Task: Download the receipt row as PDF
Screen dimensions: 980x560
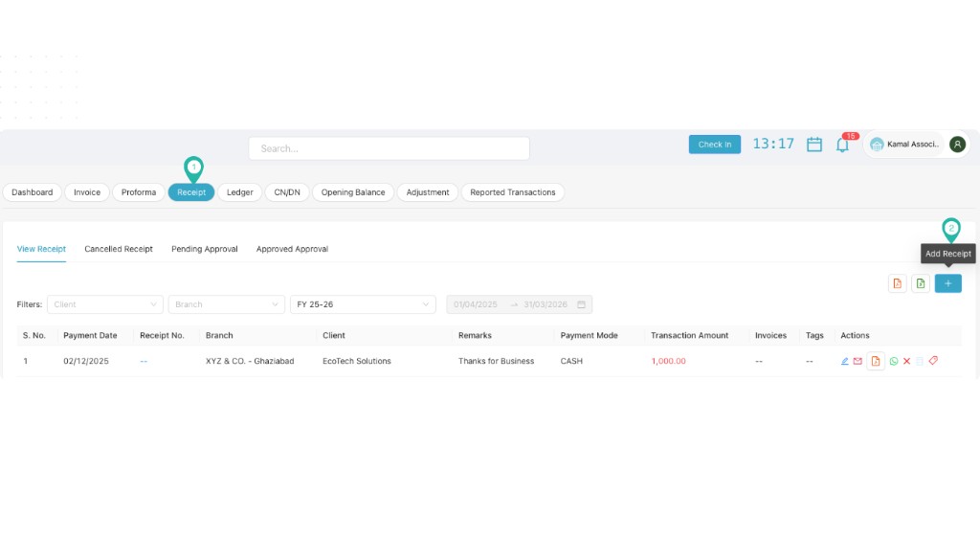Action: click(876, 361)
